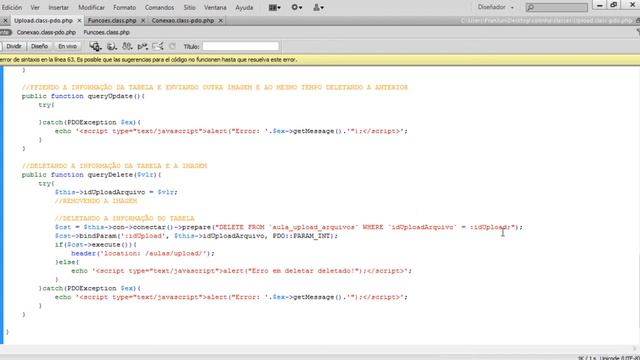Click the catch line inside queryDelete
Screen dimensions: 640x360
pyautogui.click(x=89, y=288)
